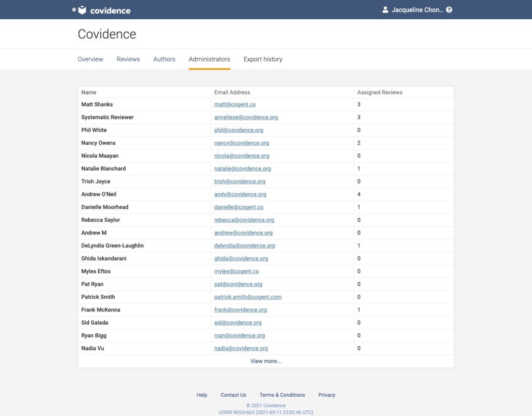Click danielle@cogent.co email link

(x=238, y=207)
